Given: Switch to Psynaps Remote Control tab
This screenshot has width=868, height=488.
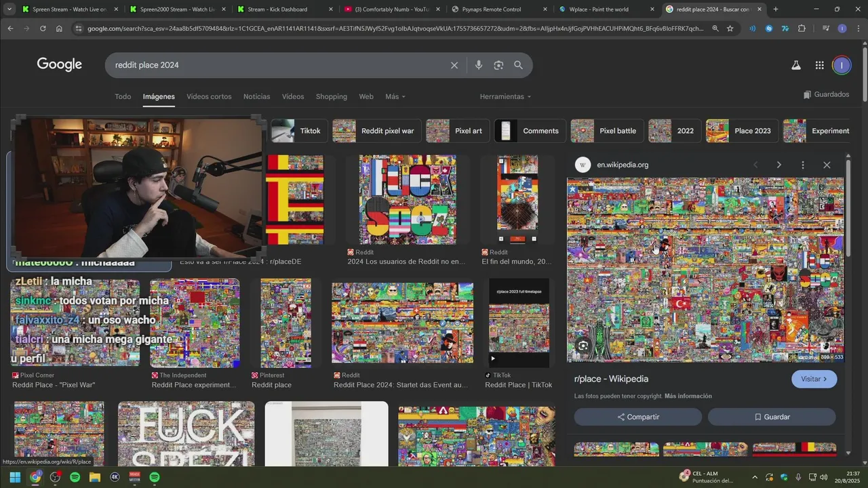Looking at the screenshot, I should 498,9.
